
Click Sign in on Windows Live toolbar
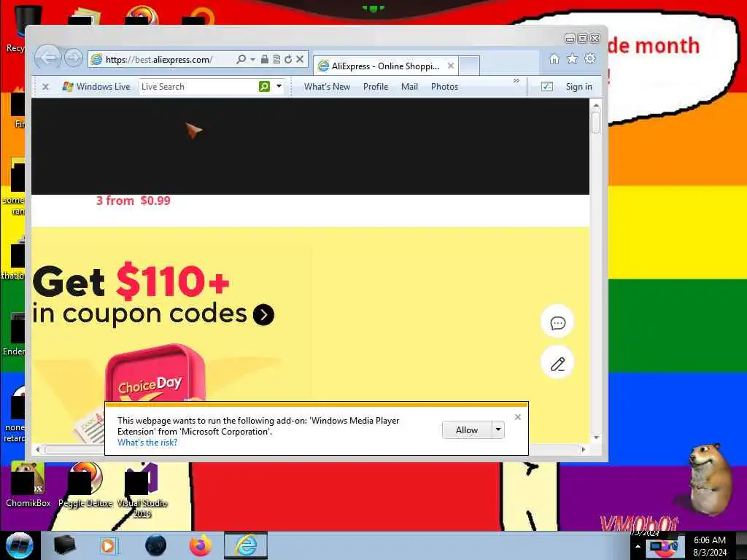578,87
